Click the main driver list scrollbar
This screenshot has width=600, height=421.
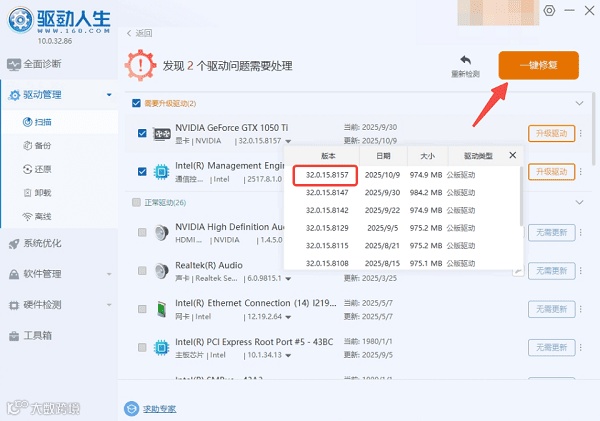pos(594,129)
